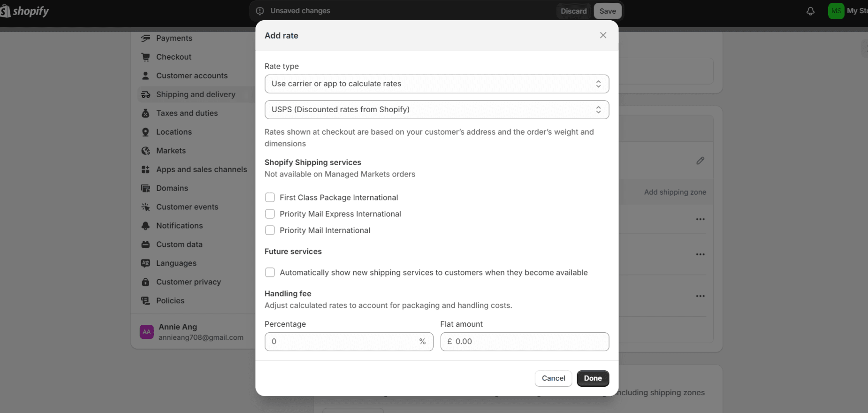Enable First Class Package International service
The image size is (868, 413).
click(270, 197)
